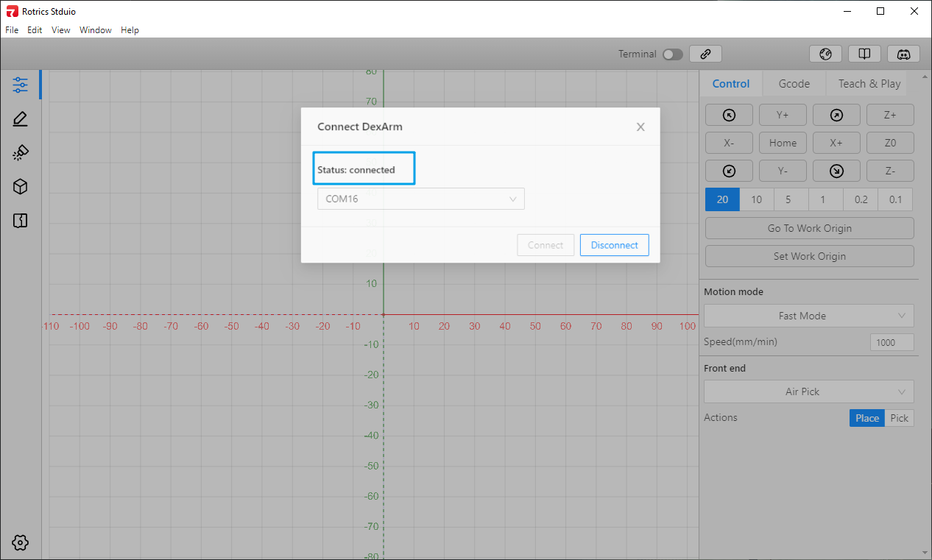Maximize the Rotrics Studio window
932x560 pixels.
pos(880,11)
